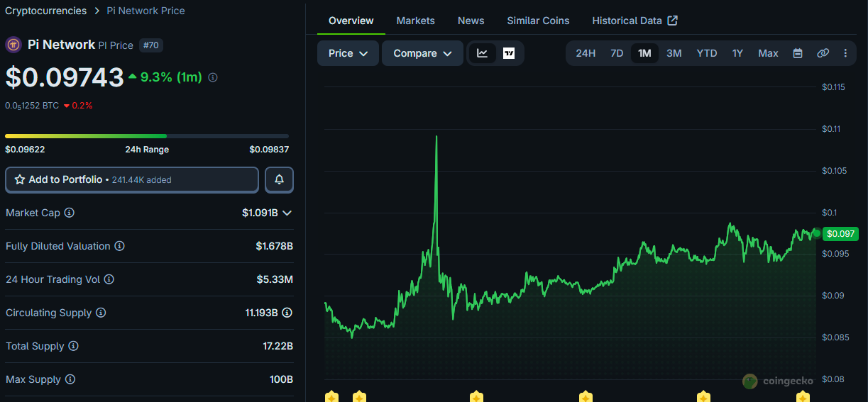The width and height of the screenshot is (868, 402).
Task: Open the price change info icon next to 9.3% (1m)
Action: pos(212,77)
